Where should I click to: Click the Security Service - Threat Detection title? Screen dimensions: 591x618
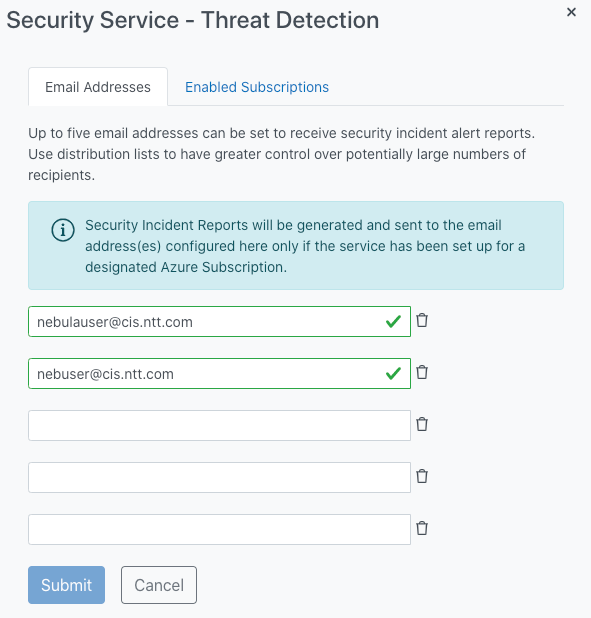193,20
